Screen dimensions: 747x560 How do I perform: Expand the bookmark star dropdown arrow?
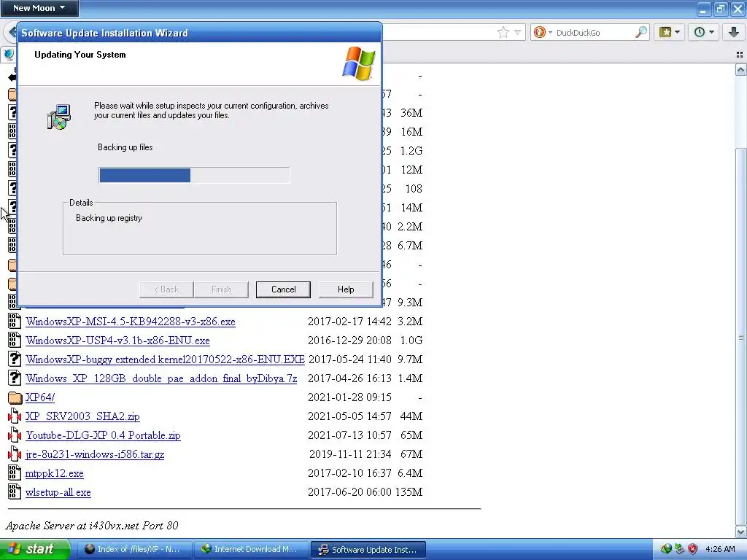(518, 32)
